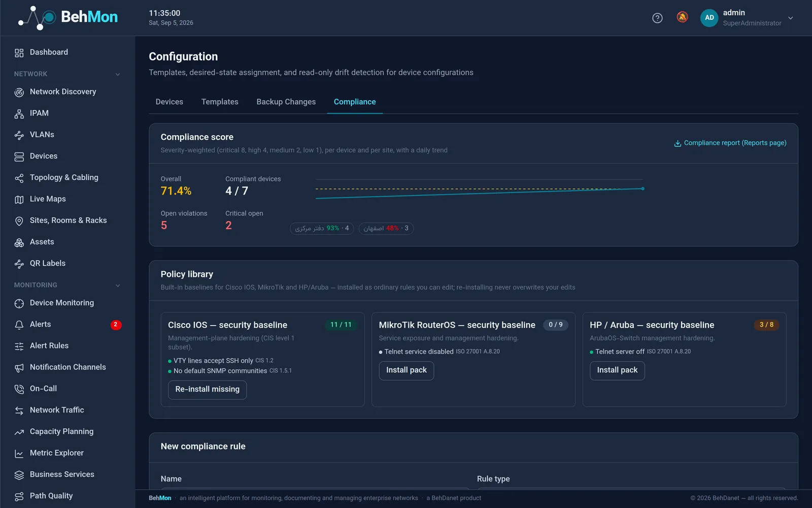Click the BehMon footer brand text
Image resolution: width=812 pixels, height=508 pixels.
[x=160, y=498]
